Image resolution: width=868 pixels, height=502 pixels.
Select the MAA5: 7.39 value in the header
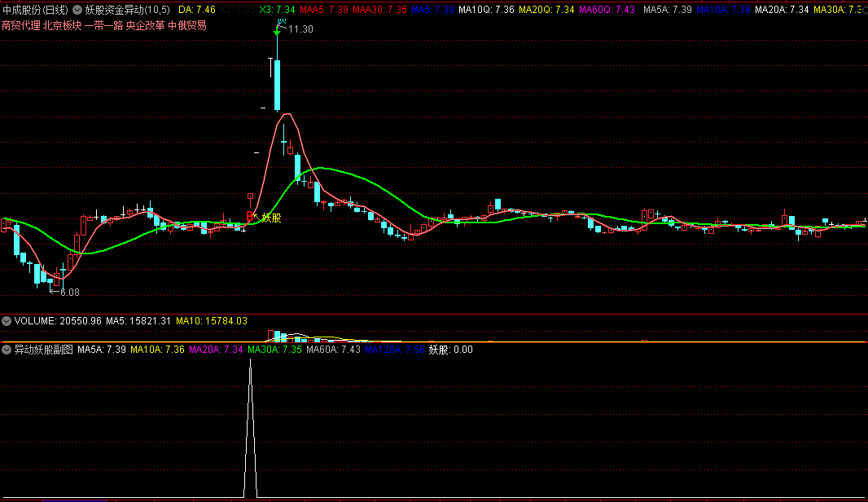click(324, 10)
